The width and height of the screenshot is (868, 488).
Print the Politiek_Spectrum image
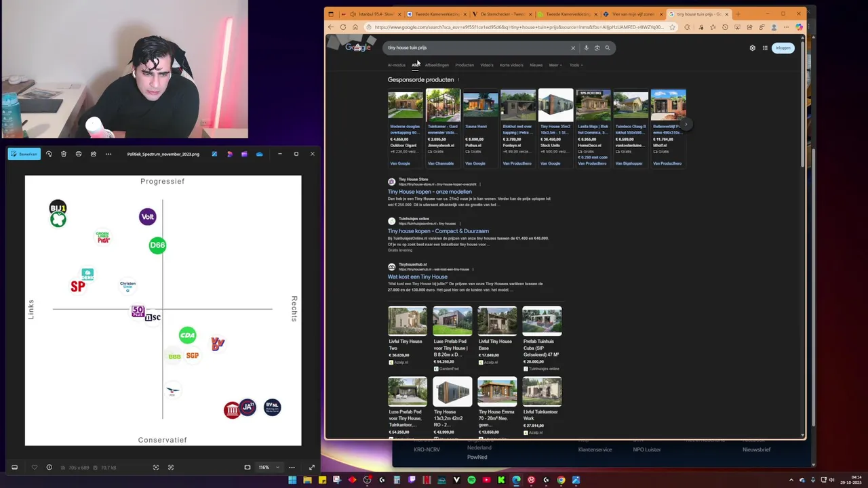(x=79, y=154)
